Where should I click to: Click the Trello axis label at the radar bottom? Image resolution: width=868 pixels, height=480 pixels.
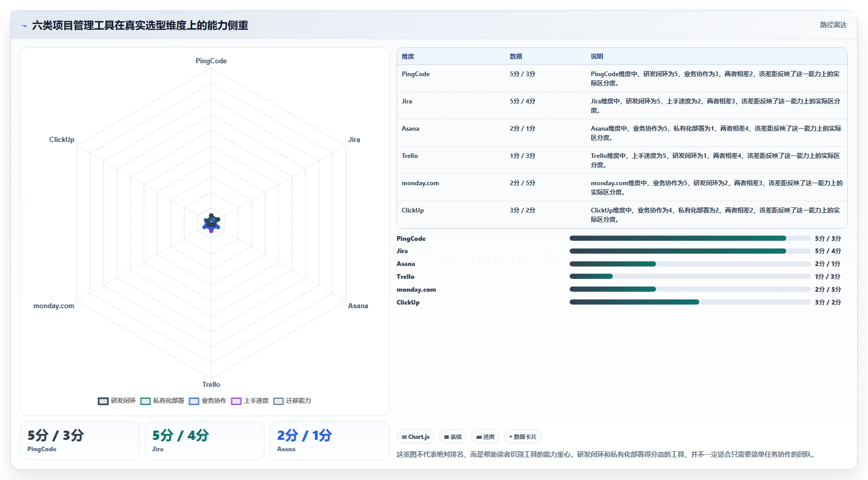pos(211,384)
